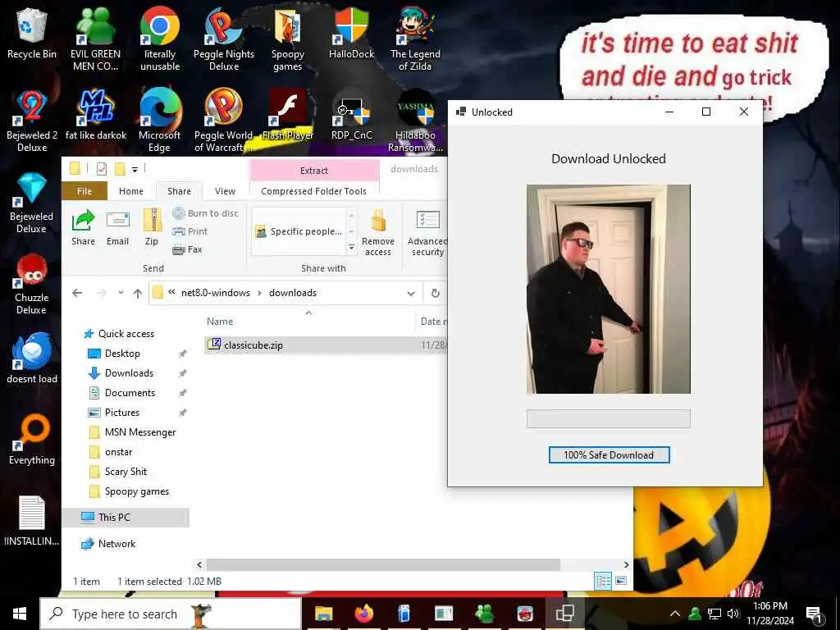Open The Legend of Zilda shortcut
The height and width of the screenshot is (630, 840).
415,39
